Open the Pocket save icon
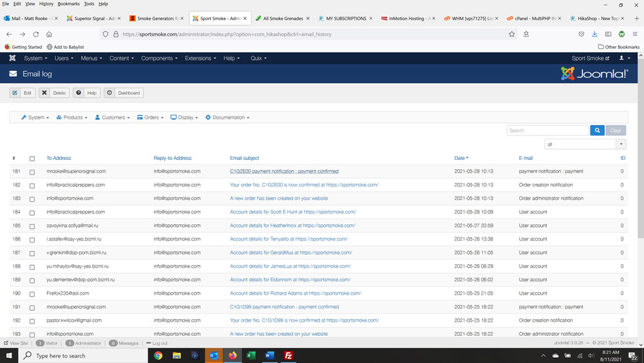The height and width of the screenshot is (363, 644). tap(581, 34)
